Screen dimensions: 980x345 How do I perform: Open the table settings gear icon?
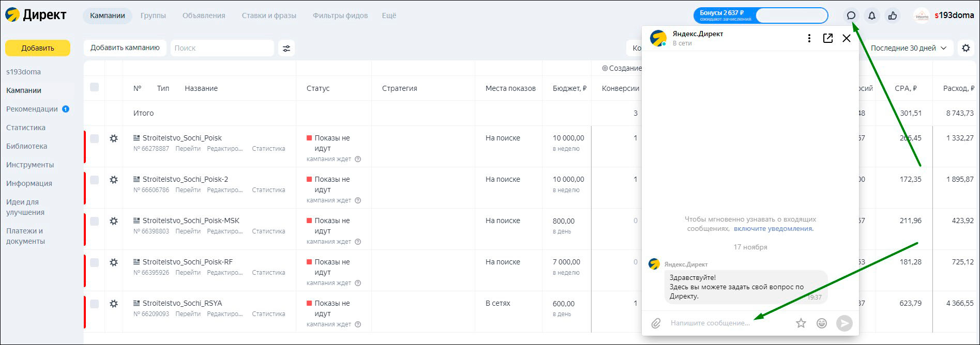966,48
